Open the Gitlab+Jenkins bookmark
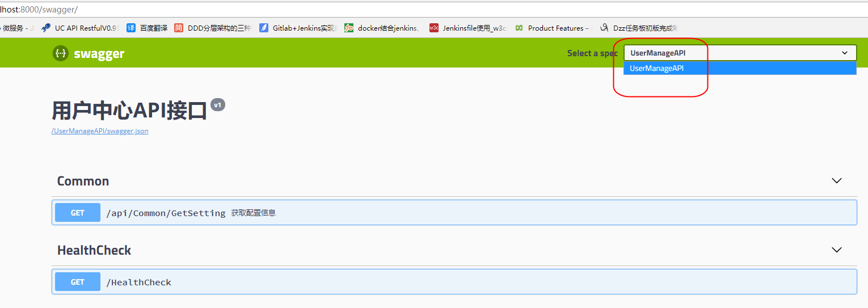Viewport: 868px width, 308px height. [x=298, y=28]
